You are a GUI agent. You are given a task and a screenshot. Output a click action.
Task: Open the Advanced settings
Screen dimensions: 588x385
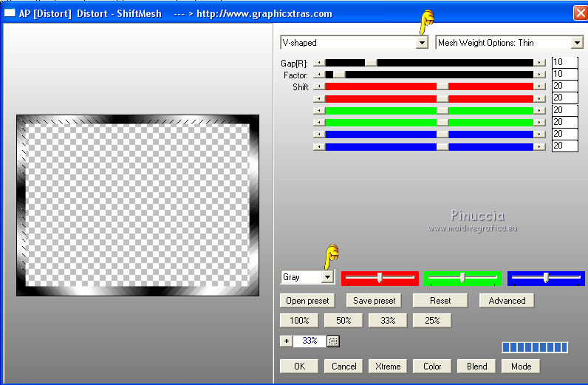[507, 301]
